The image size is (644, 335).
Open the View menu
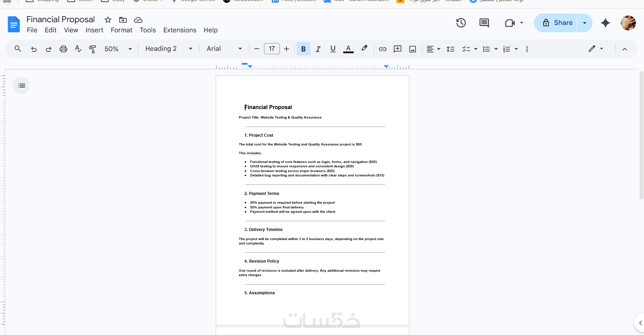pos(71,30)
